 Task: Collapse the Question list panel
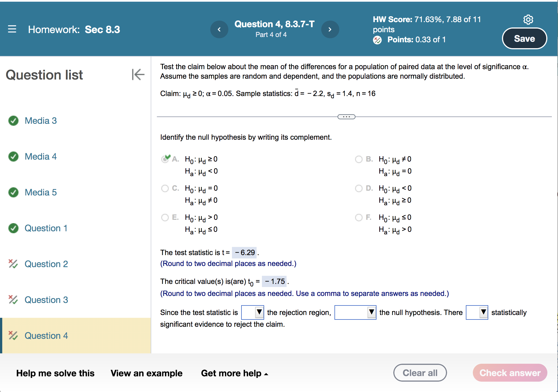point(138,74)
